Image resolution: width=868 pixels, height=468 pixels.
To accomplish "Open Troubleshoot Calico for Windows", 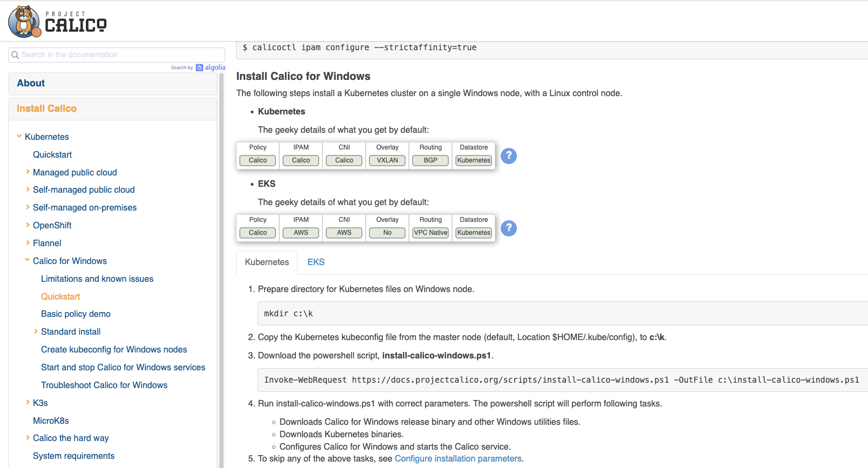I will (x=104, y=385).
